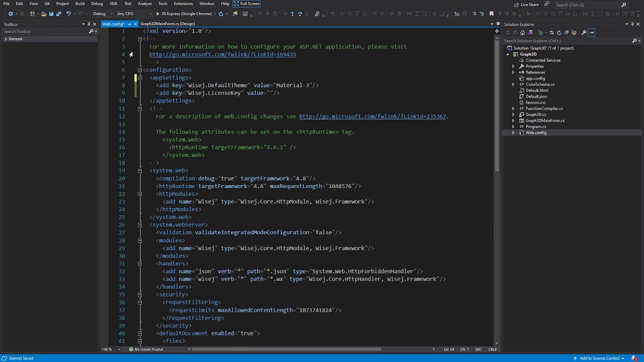Click the quick launch search magnifier icon

(624, 5)
